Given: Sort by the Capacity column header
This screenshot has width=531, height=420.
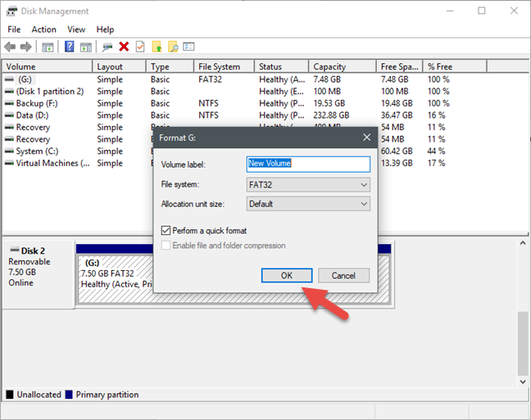Looking at the screenshot, I should click(343, 66).
